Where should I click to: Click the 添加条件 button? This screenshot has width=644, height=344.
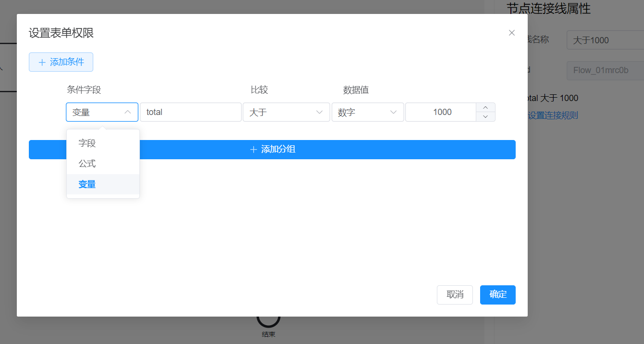tap(61, 62)
